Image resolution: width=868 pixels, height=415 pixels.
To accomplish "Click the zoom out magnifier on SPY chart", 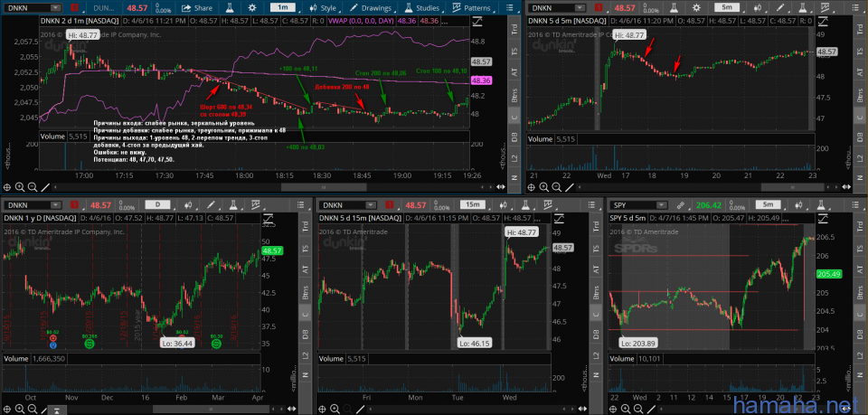I will (639, 409).
